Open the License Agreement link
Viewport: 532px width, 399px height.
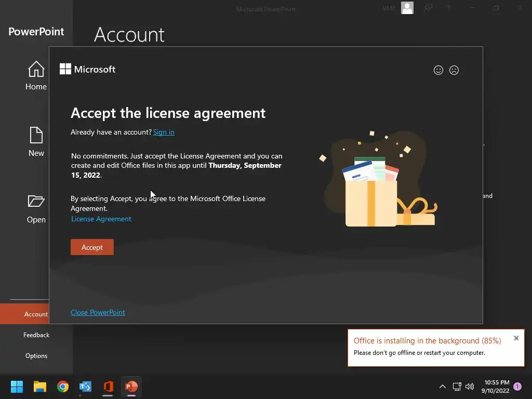coord(101,219)
